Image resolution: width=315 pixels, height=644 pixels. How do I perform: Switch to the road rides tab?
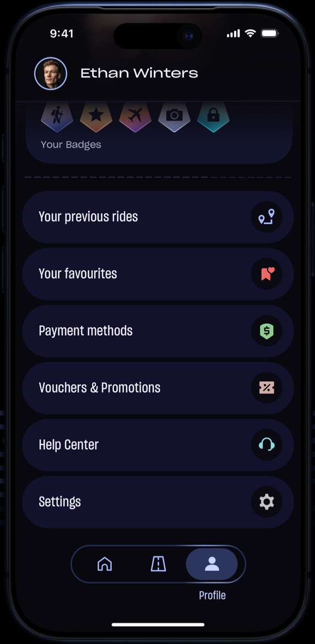click(x=158, y=564)
